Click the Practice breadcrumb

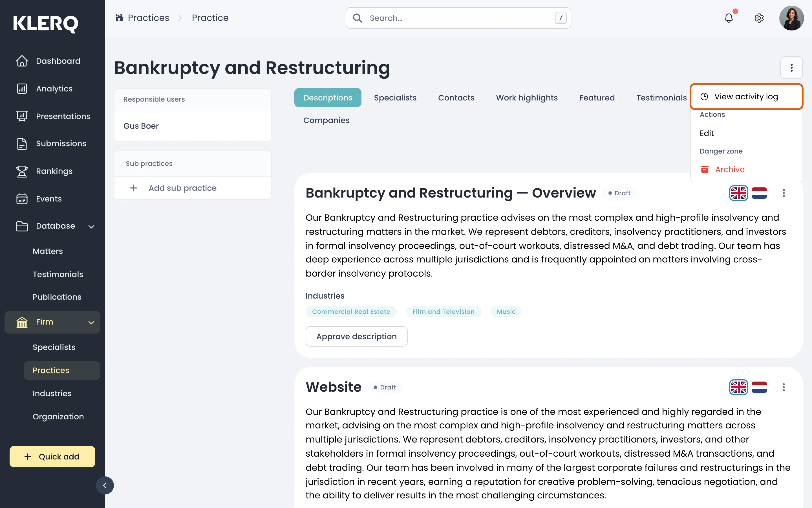point(210,17)
